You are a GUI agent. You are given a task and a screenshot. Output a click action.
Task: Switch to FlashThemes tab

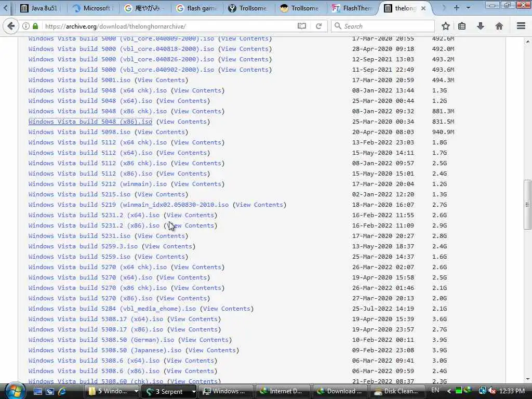[353, 8]
